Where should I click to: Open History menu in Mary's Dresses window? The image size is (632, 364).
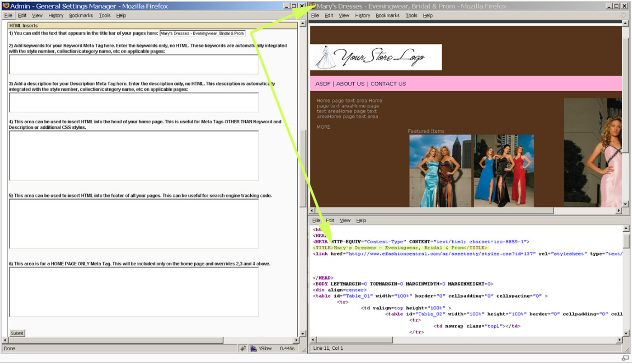[363, 15]
